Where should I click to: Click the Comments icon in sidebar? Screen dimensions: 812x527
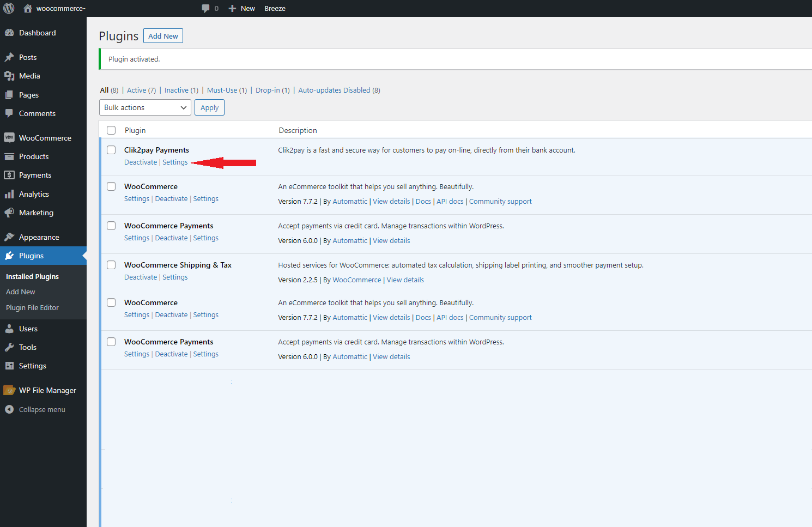pyautogui.click(x=9, y=113)
